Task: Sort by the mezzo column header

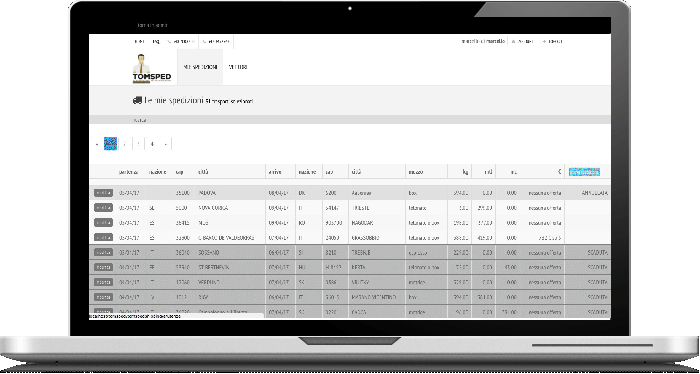Action: [x=415, y=172]
